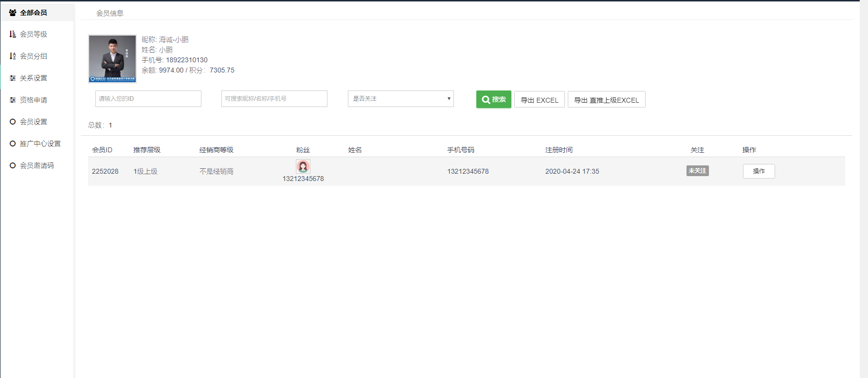Screen dimensions: 868x378
Task: Click the 关注 column header
Action: tap(698, 150)
